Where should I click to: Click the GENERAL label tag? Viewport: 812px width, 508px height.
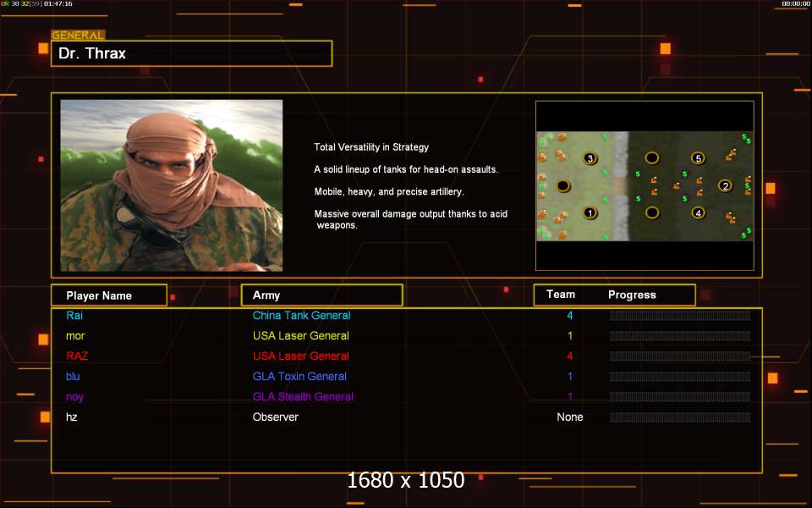click(78, 36)
